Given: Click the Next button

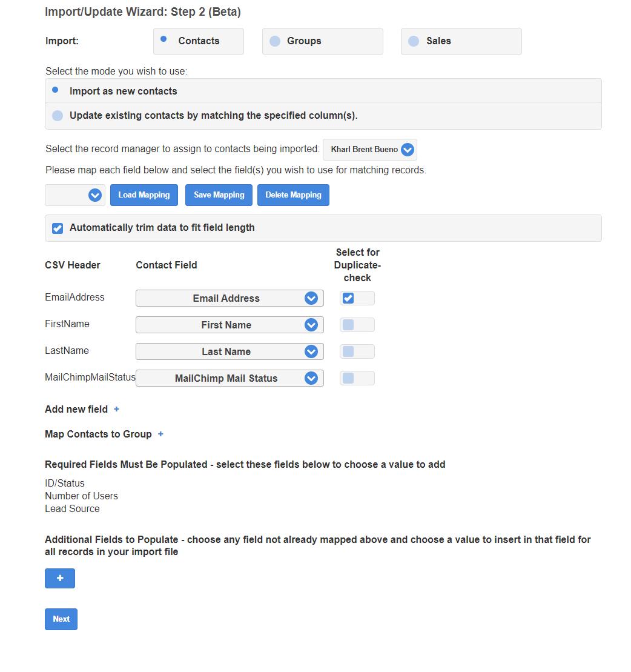Looking at the screenshot, I should point(61,619).
